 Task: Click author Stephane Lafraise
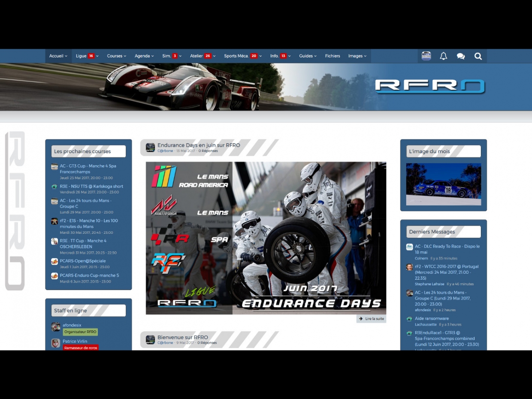pos(429,284)
